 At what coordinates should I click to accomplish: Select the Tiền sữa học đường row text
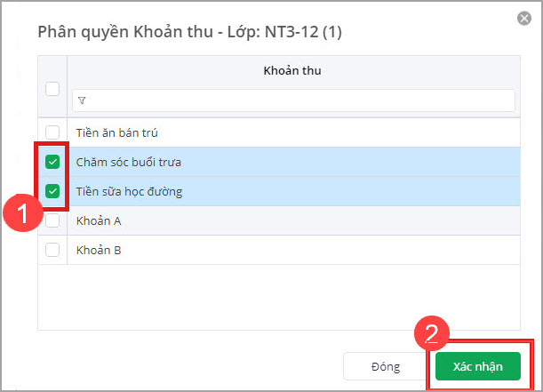click(130, 191)
